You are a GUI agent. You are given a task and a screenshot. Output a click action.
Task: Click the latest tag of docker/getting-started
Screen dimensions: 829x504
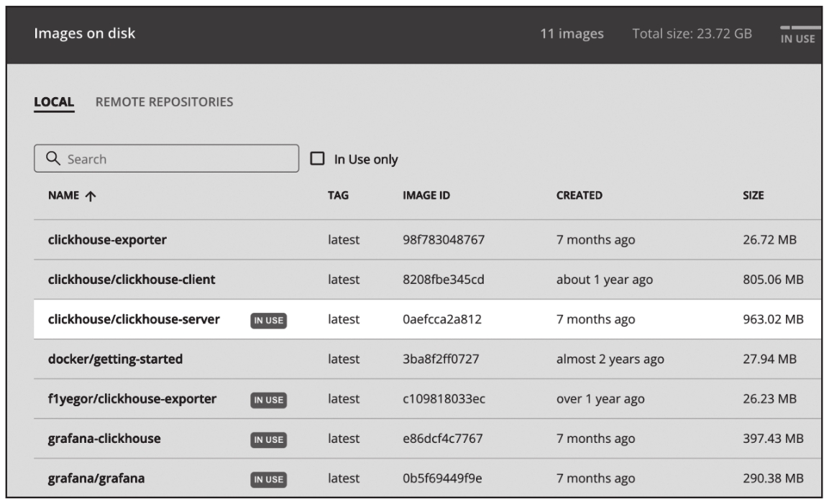pyautogui.click(x=344, y=359)
